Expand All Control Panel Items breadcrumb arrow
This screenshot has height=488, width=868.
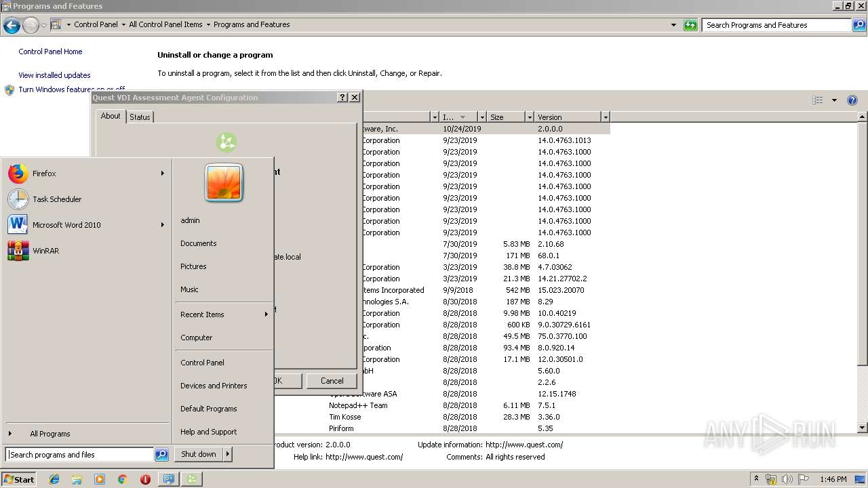coord(208,24)
